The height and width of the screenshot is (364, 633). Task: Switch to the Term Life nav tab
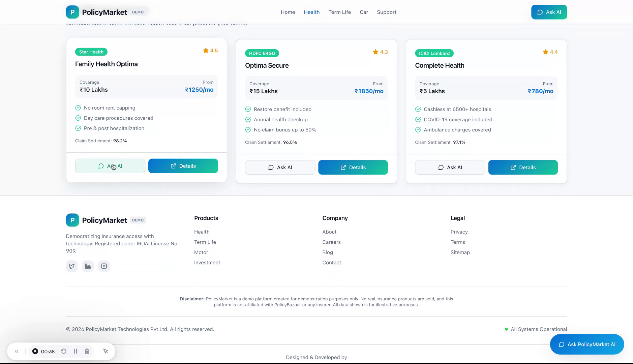coord(339,12)
